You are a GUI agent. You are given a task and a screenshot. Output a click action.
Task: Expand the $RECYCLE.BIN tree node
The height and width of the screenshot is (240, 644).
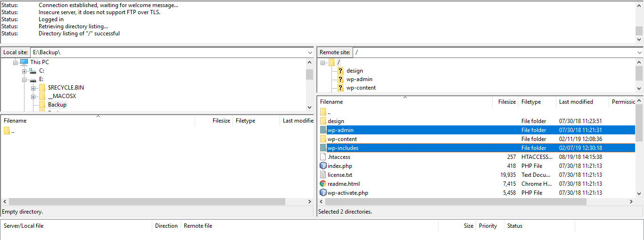pos(33,88)
